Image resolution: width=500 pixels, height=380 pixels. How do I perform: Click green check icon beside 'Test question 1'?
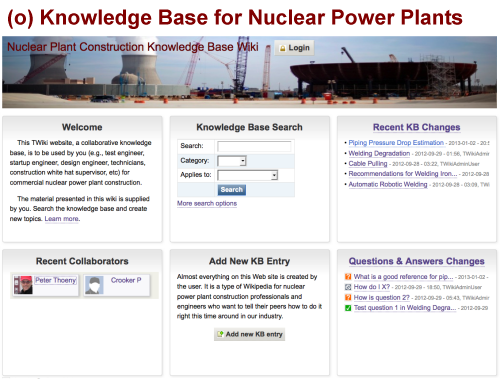pyautogui.click(x=348, y=308)
